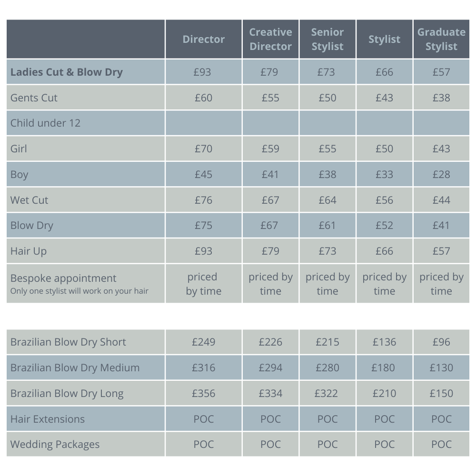Click the Senior Stylist column header
476x476 pixels.
[x=327, y=40]
